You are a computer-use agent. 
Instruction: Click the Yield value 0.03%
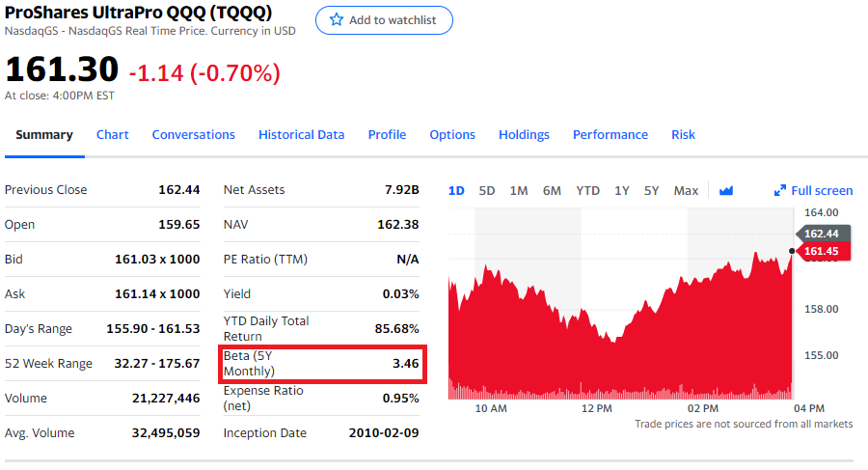click(x=401, y=293)
